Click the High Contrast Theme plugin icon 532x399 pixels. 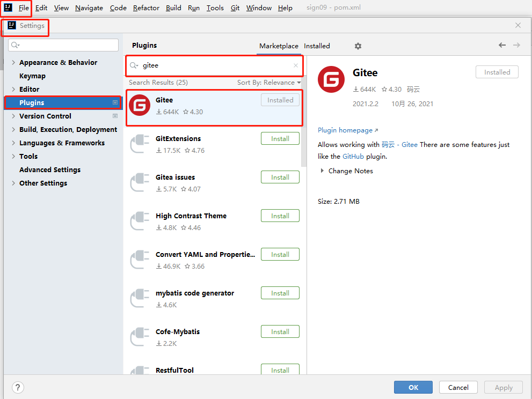[140, 221]
